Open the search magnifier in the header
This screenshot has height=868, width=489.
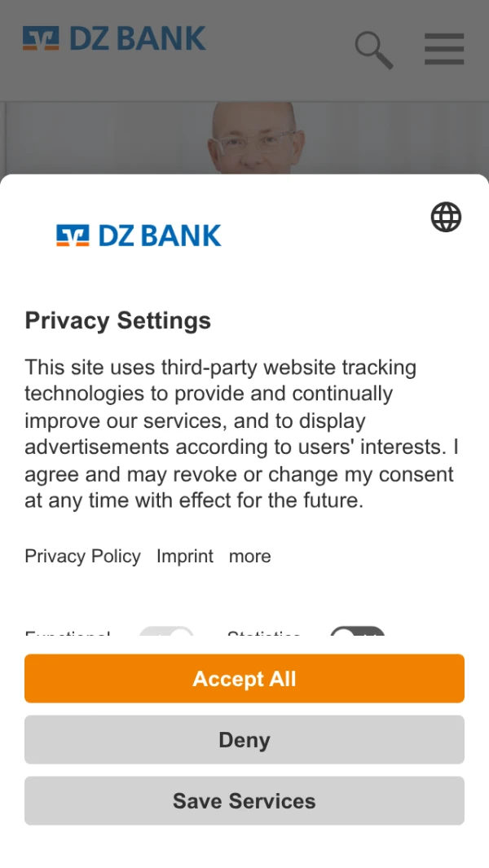point(373,50)
